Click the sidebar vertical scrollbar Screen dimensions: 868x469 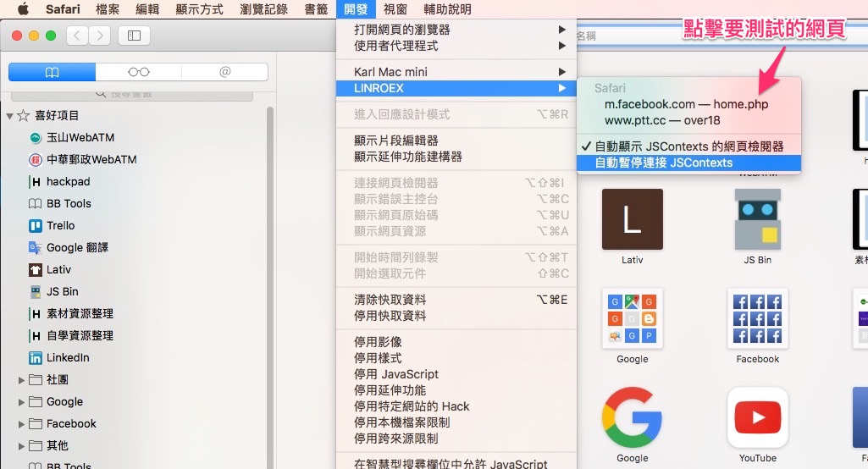click(x=270, y=287)
